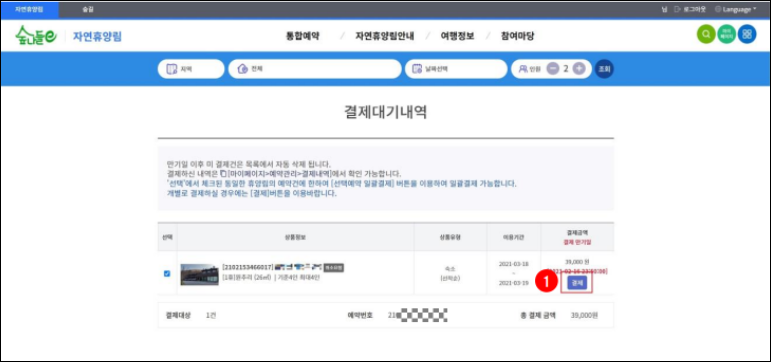This screenshot has width=771, height=362.
Task: Open the 전체 facility selector field
Action: (315, 69)
